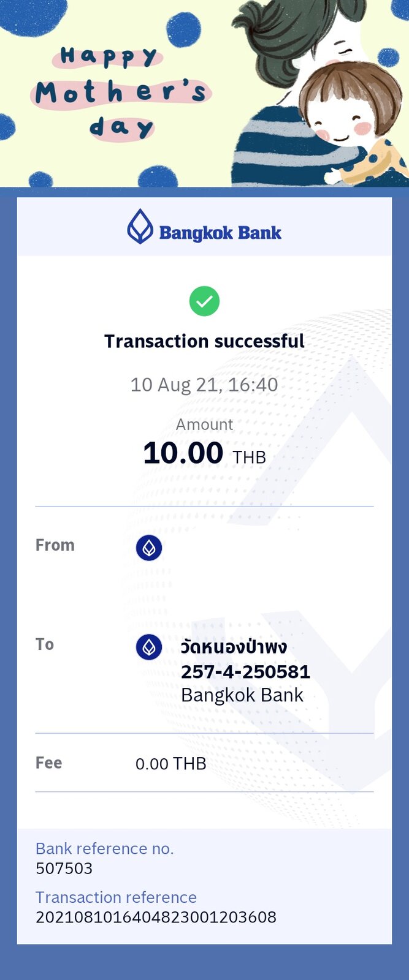
Task: Click the Transaction successful heading
Action: (x=204, y=341)
